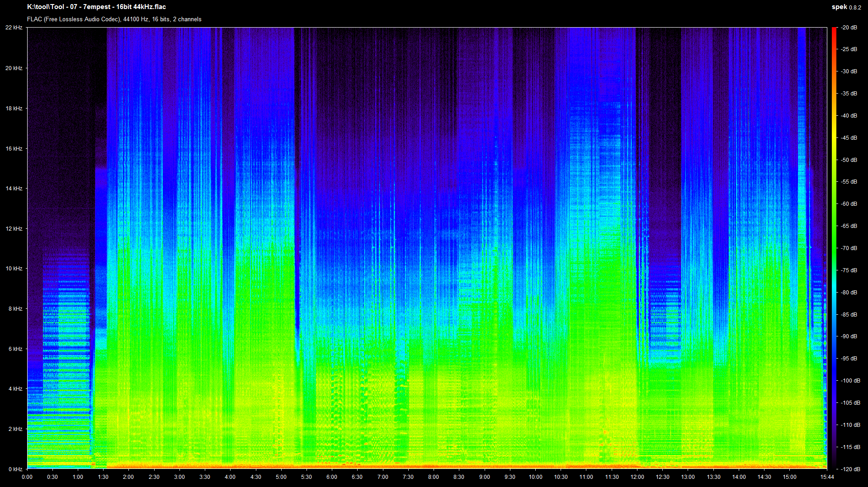This screenshot has width=868, height=487.
Task: Click the '20 kHz' frequency axis label
Action: click(14, 68)
